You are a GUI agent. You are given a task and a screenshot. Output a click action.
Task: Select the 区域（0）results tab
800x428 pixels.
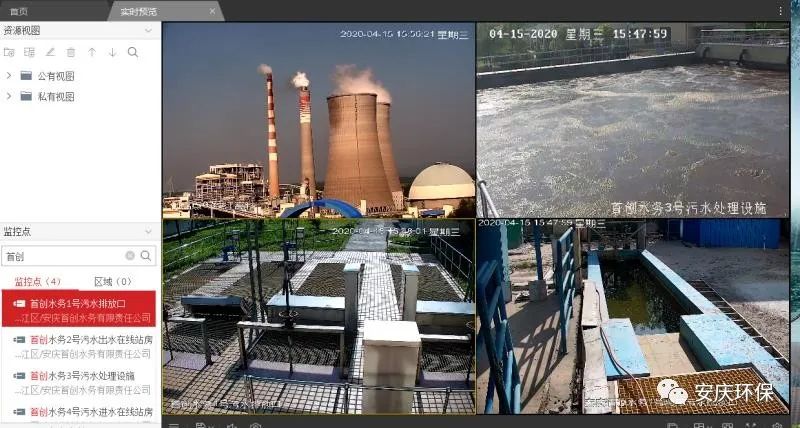(113, 282)
